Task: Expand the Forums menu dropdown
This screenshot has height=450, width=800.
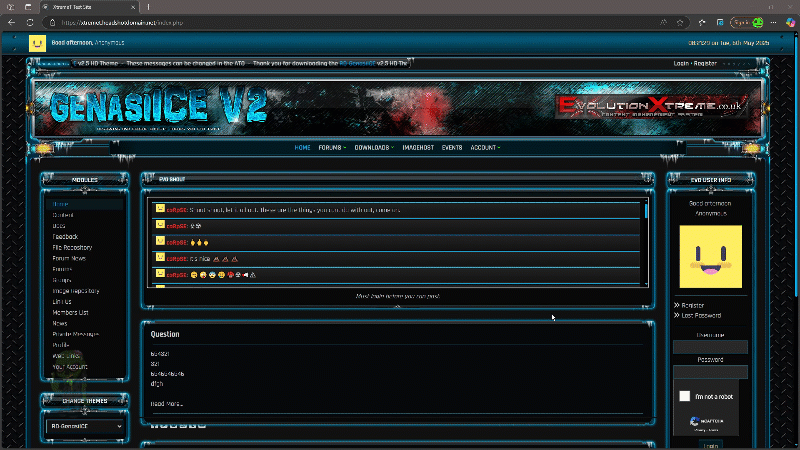Action: click(x=332, y=147)
